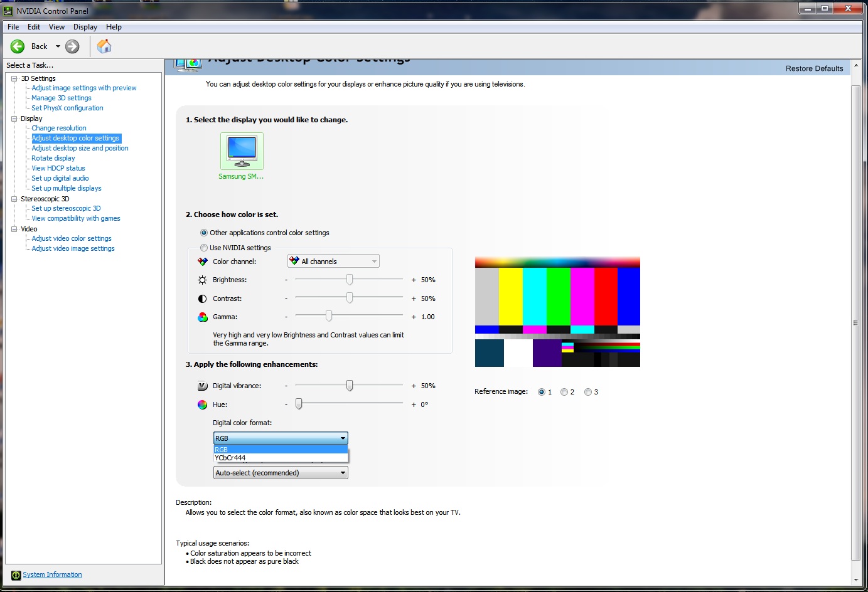Click the Gamma slider thumb
The width and height of the screenshot is (868, 592).
328,316
